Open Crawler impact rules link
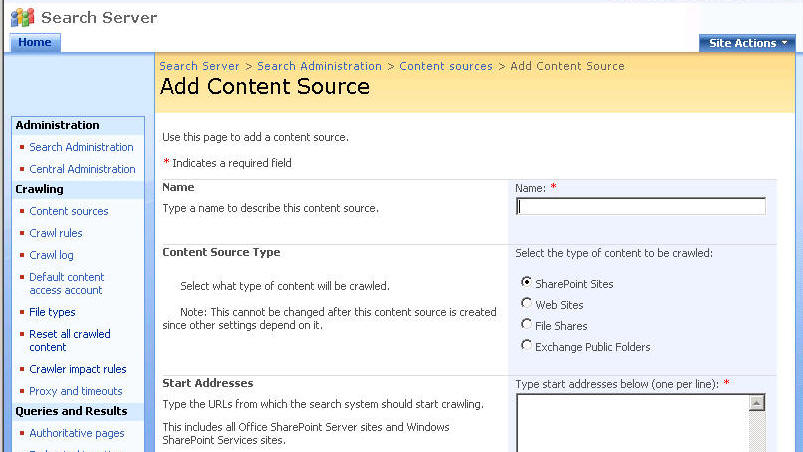The height and width of the screenshot is (452, 803). coord(77,369)
